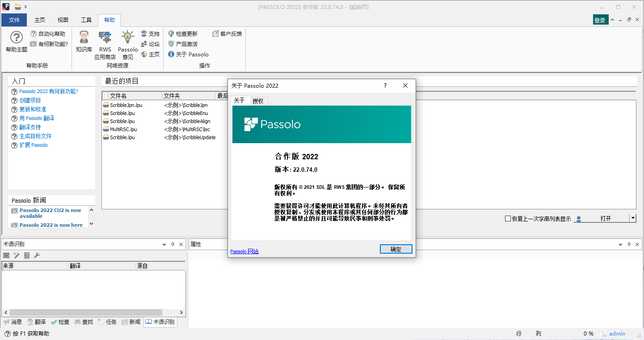Open 支持 support in the ribbon
The width and height of the screenshot is (644, 340).
pyautogui.click(x=150, y=34)
